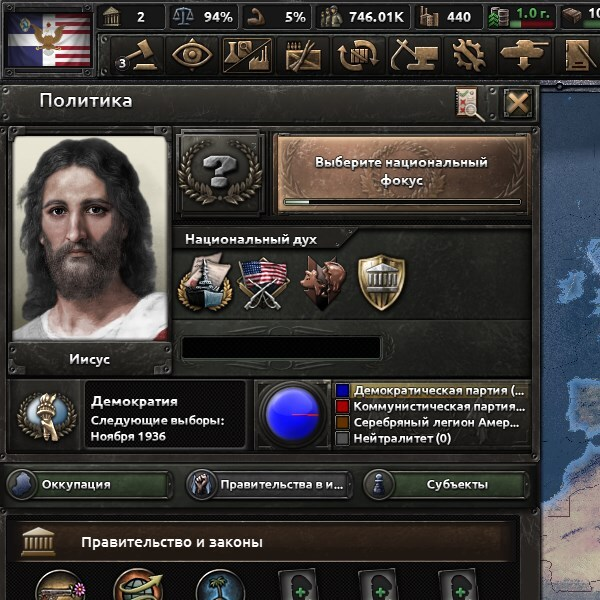Open 'Правительства в и...' tab

point(269,484)
